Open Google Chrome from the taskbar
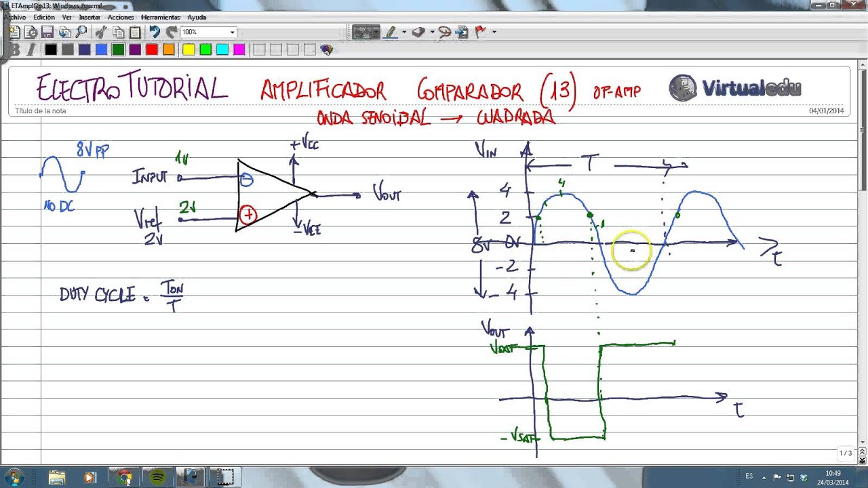Viewport: 868px width, 488px height. pyautogui.click(x=124, y=477)
